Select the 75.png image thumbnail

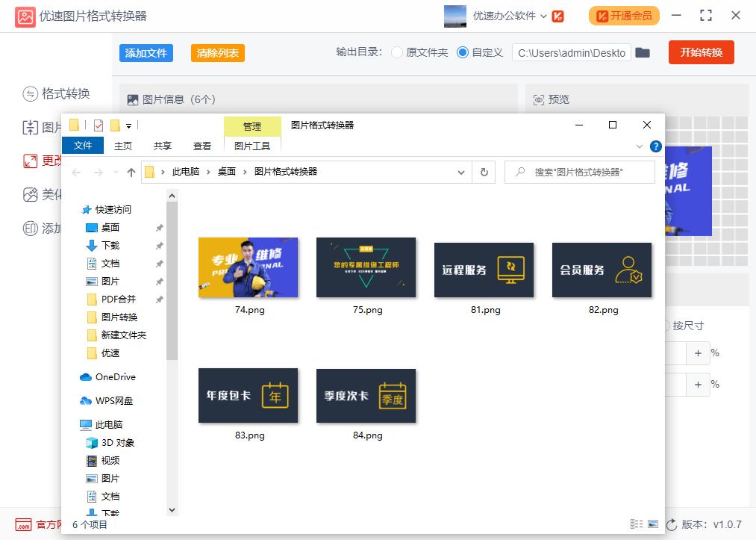click(366, 267)
